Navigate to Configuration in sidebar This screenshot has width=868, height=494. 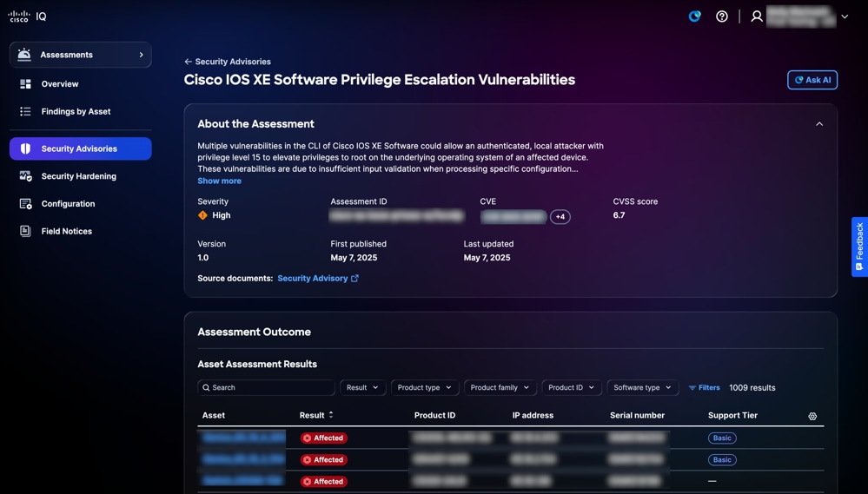click(68, 204)
